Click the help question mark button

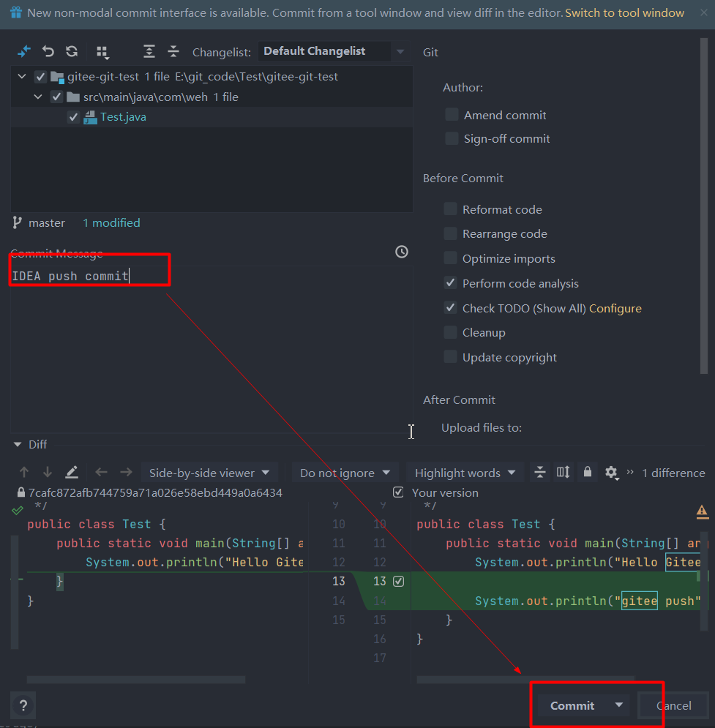pos(23,706)
